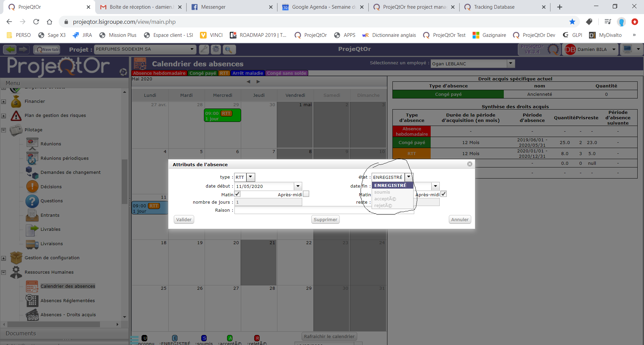Click the green back arrow icon
Screen dimensions: 644x345
[x=10, y=50]
